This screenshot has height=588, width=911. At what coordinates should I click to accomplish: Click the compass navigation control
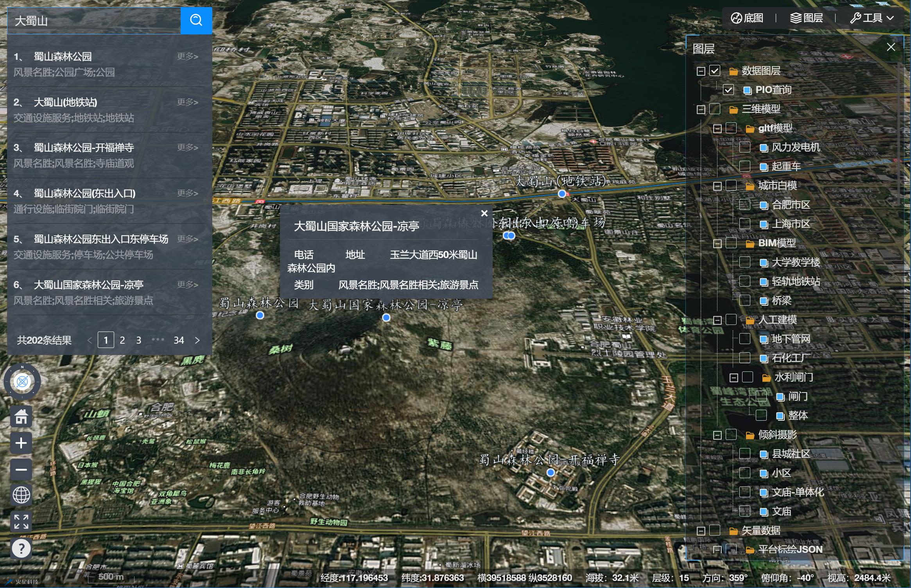pyautogui.click(x=22, y=381)
